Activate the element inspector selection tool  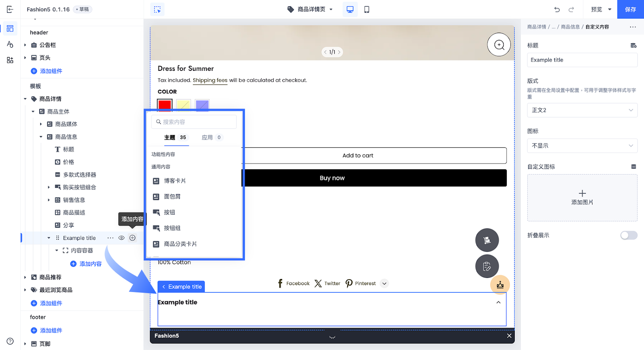pyautogui.click(x=157, y=9)
